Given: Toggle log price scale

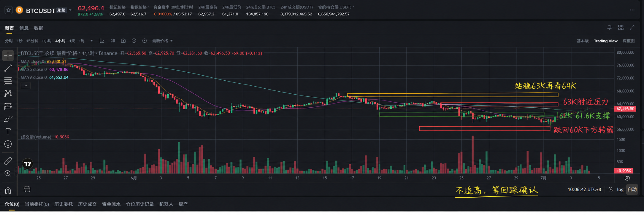Looking at the screenshot, I should coord(620,189).
